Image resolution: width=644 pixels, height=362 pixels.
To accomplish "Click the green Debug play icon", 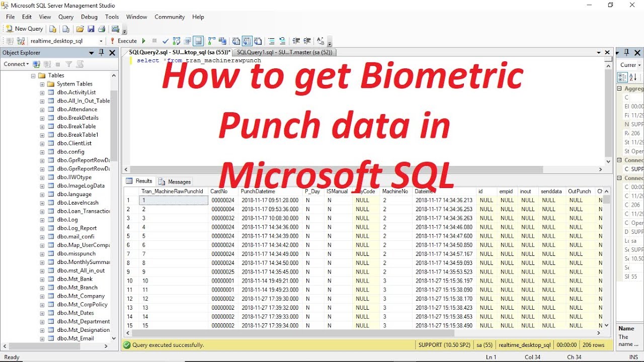I will pyautogui.click(x=144, y=41).
